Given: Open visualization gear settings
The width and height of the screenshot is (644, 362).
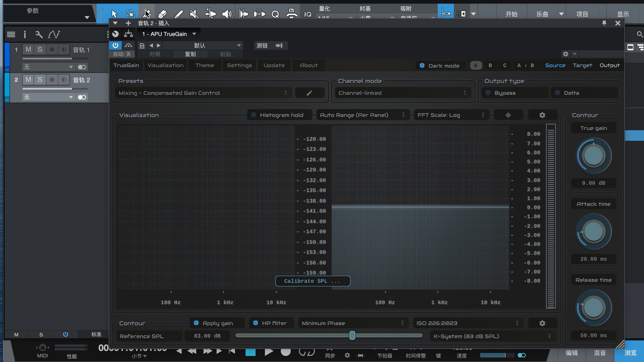Looking at the screenshot, I should point(542,115).
